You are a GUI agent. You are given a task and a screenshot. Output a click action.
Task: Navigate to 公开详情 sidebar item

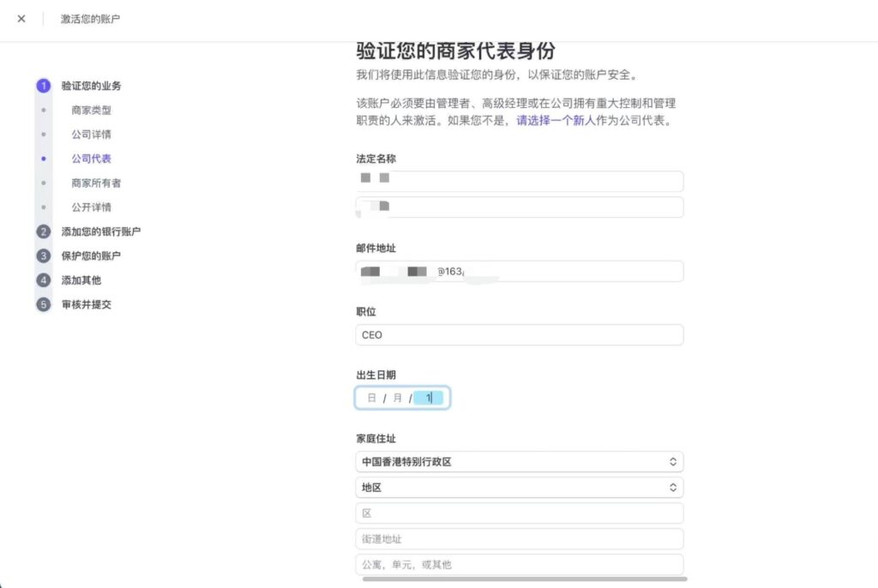[x=91, y=207]
